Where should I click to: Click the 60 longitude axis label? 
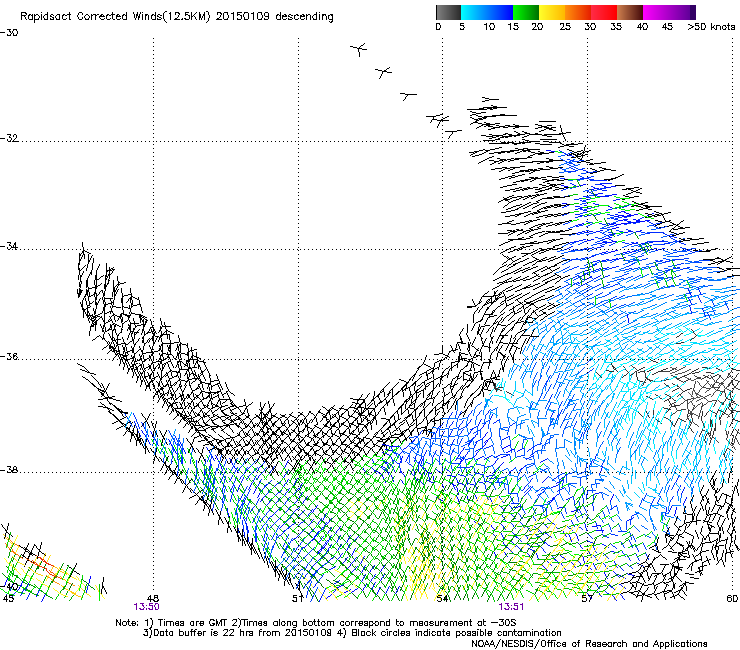tap(732, 599)
